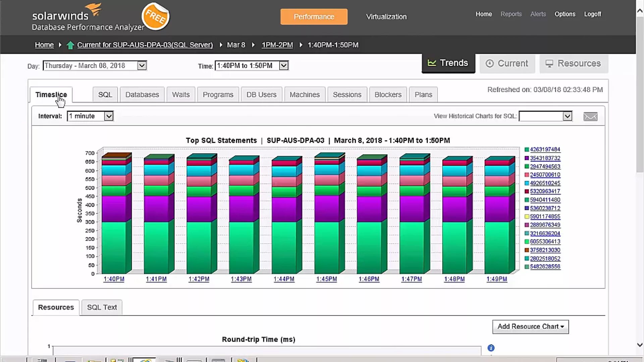The width and height of the screenshot is (644, 362).
Task: Click the email chart envelope icon
Action: click(590, 117)
